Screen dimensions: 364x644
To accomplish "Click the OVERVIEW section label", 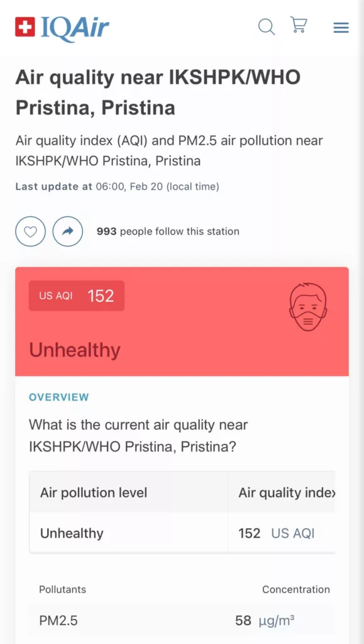I will 59,397.
